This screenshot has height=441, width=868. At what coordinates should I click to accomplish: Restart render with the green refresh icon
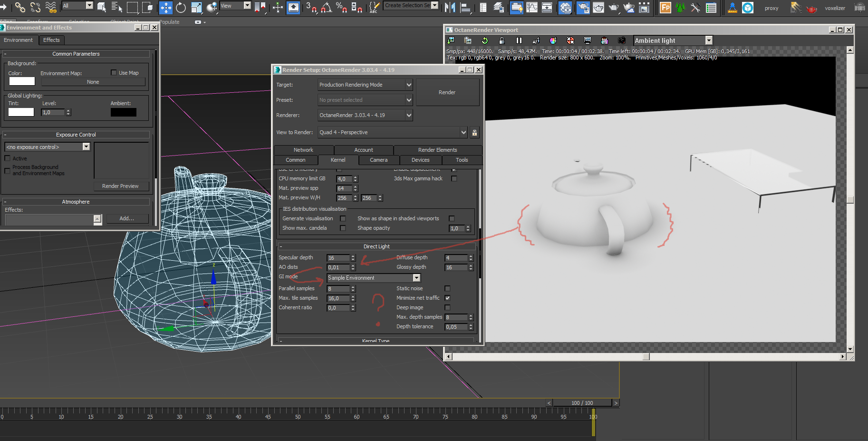[485, 40]
